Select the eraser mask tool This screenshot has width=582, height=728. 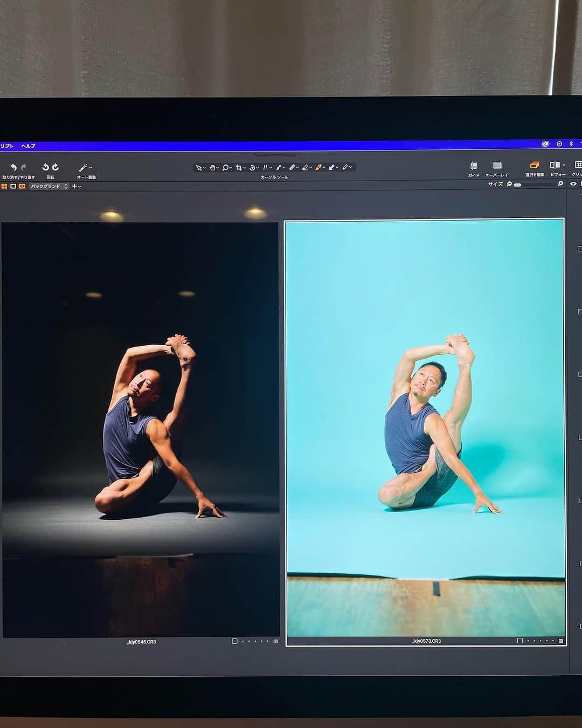coord(305,168)
